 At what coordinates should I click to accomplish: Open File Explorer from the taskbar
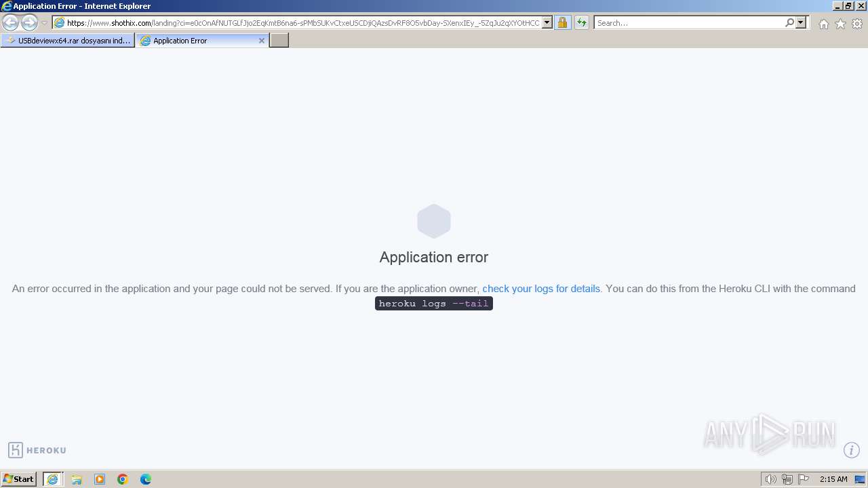[77, 479]
